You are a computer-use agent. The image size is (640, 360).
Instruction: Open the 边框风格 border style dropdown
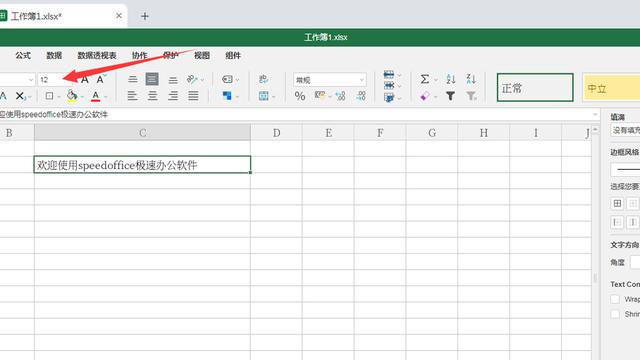[x=625, y=169]
